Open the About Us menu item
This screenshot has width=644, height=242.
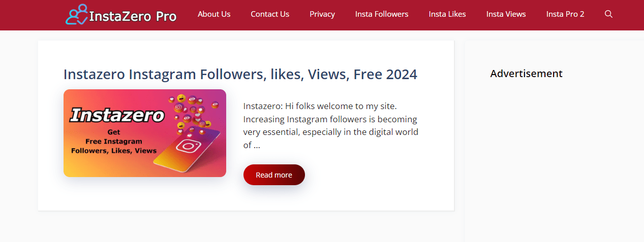click(x=214, y=14)
